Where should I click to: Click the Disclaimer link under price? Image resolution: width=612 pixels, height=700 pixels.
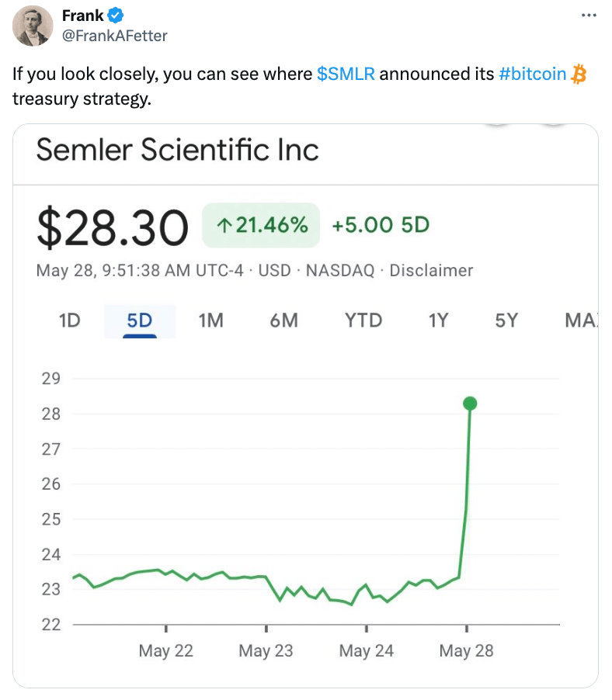point(431,271)
